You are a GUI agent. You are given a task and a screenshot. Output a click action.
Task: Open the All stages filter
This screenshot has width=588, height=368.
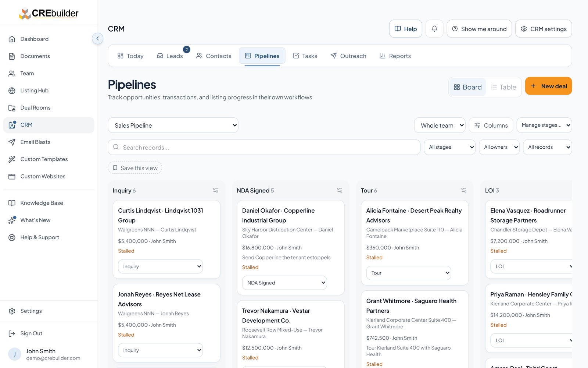pos(450,147)
